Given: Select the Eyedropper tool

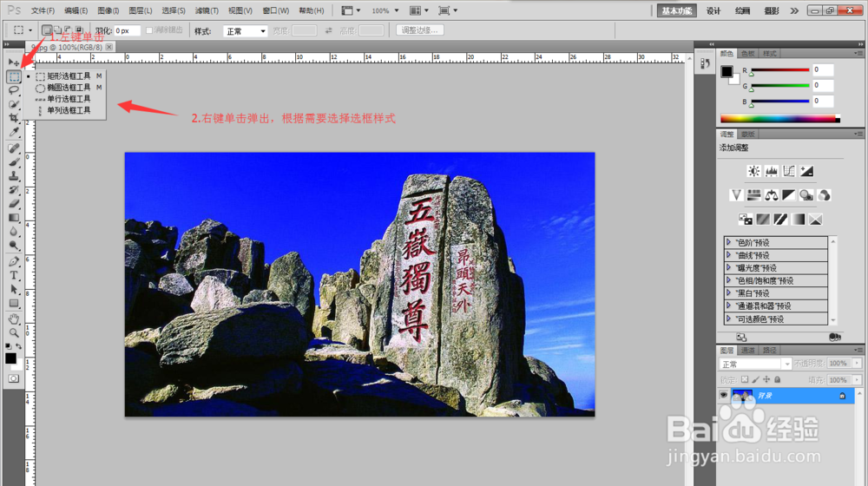Looking at the screenshot, I should tap(14, 132).
